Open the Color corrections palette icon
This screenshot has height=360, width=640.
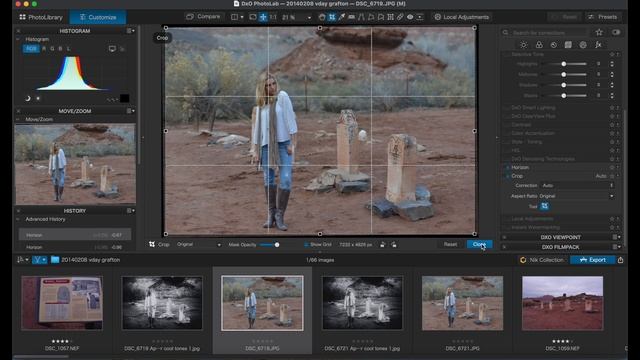(x=539, y=44)
